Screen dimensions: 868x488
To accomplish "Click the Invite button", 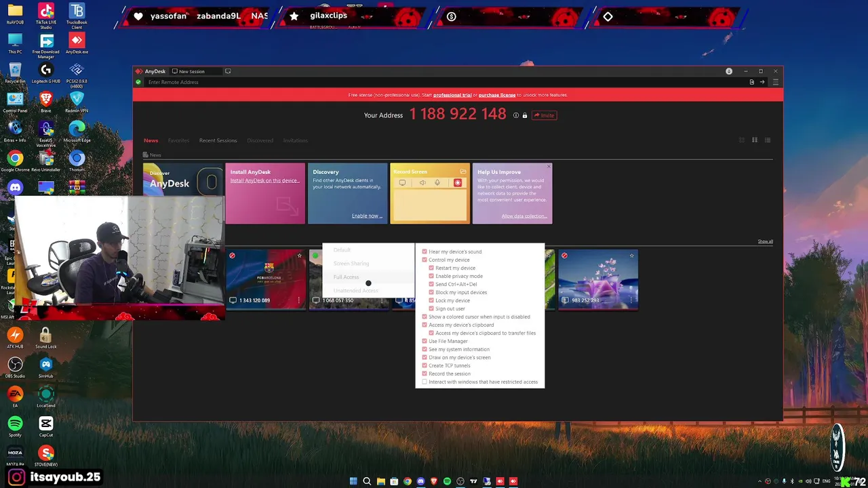I will coord(544,115).
